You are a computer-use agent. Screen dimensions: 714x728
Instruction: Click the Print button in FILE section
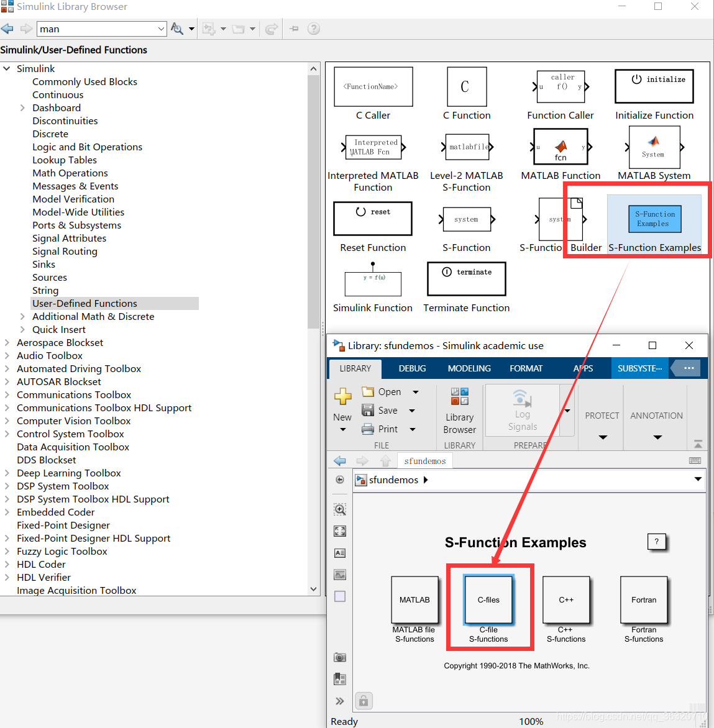click(380, 429)
